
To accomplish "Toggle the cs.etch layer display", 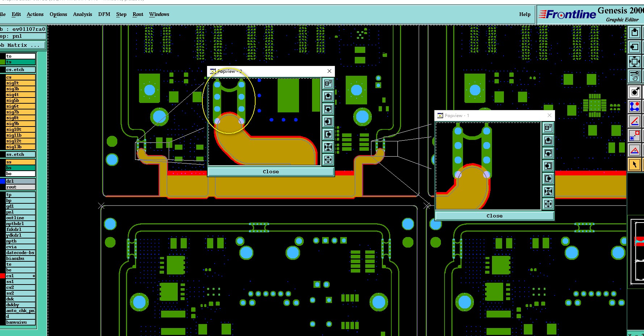I will click(x=21, y=70).
